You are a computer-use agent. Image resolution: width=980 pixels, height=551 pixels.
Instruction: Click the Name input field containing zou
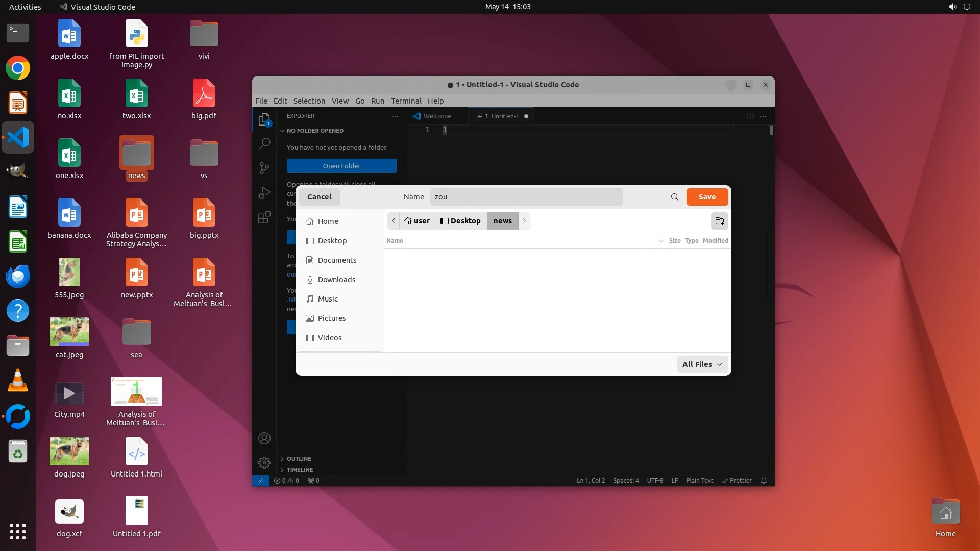[x=526, y=197]
